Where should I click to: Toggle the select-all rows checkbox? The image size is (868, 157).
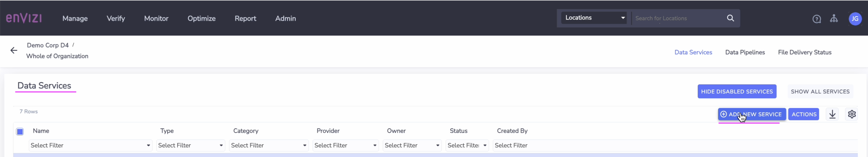20,131
